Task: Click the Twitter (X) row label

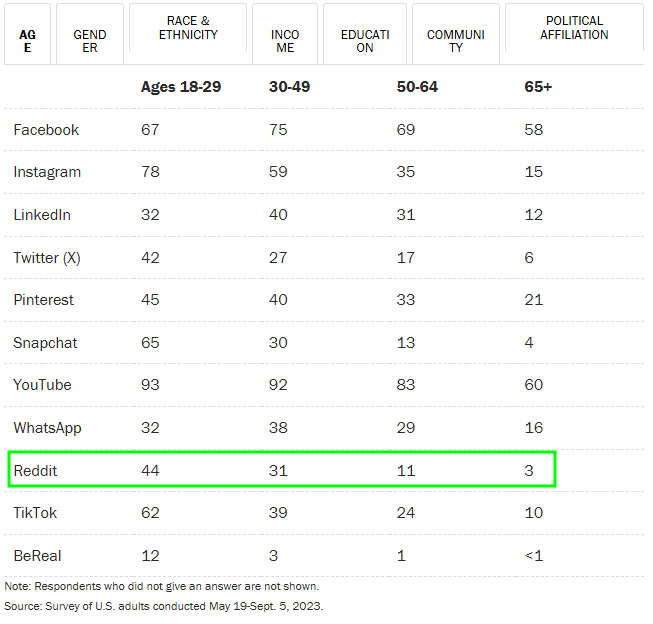Action: point(47,258)
